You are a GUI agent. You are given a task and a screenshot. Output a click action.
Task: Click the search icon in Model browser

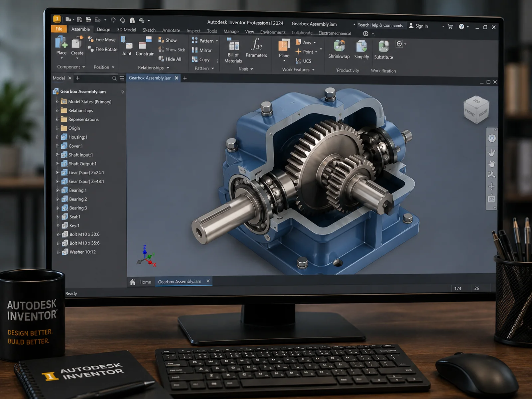[114, 78]
